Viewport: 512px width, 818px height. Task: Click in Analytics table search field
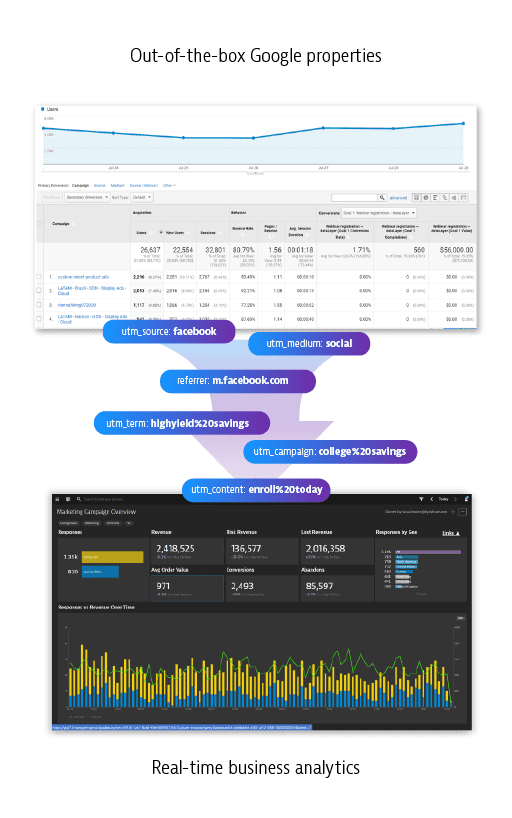click(x=354, y=198)
